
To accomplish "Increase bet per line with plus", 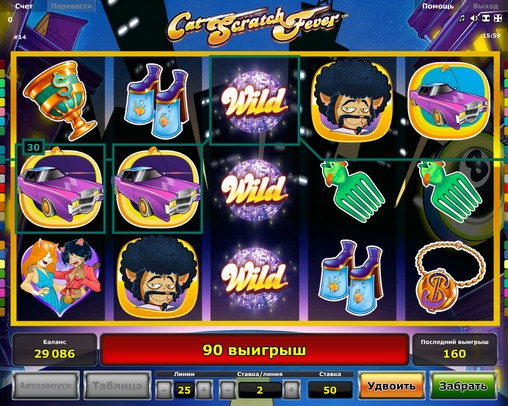I will click(x=291, y=390).
